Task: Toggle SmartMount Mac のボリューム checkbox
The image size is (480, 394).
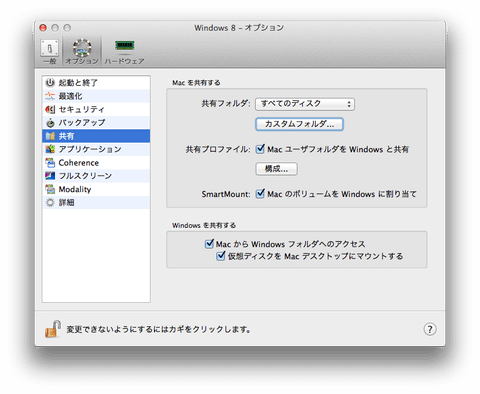Action: [260, 193]
